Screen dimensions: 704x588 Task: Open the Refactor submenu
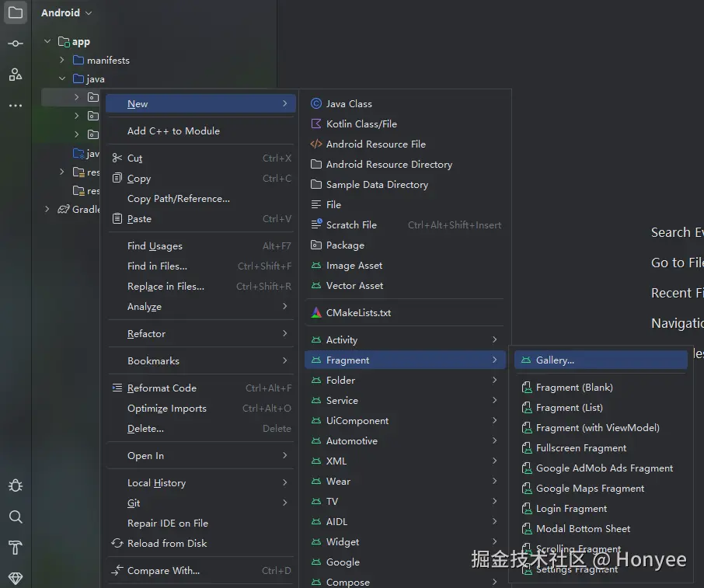coord(200,333)
